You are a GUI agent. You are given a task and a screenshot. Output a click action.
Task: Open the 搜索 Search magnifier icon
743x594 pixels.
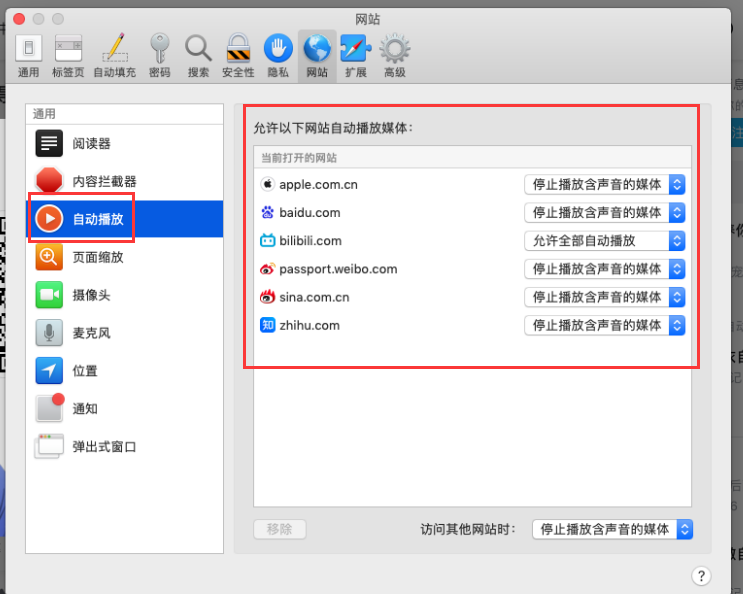tap(198, 48)
